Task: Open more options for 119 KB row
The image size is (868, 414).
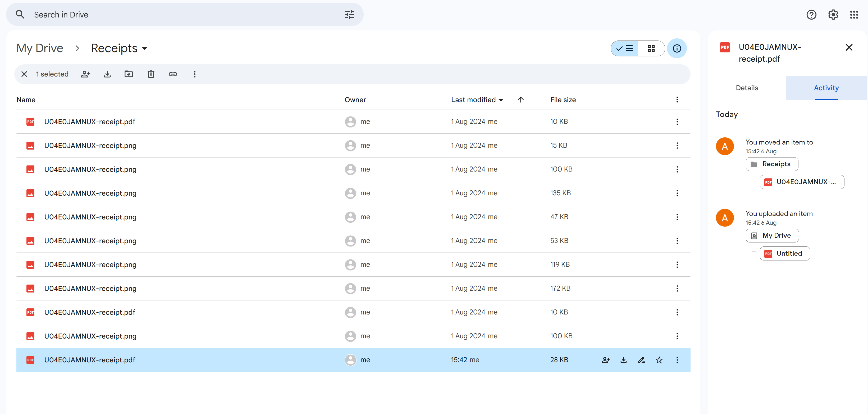Action: (677, 265)
